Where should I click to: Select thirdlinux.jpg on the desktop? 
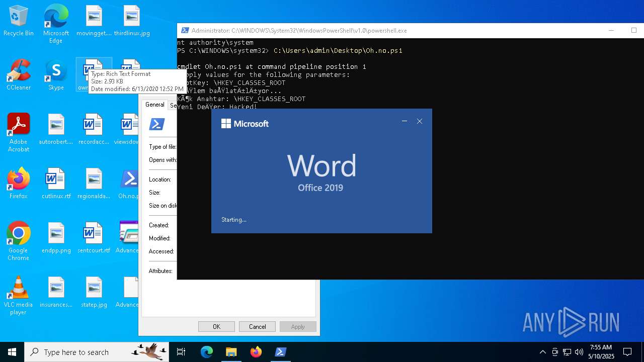point(131,21)
